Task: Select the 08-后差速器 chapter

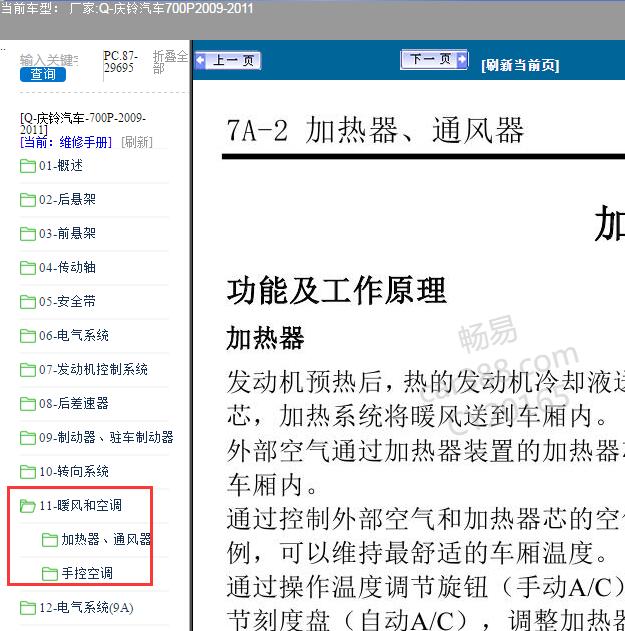Action: 74,403
